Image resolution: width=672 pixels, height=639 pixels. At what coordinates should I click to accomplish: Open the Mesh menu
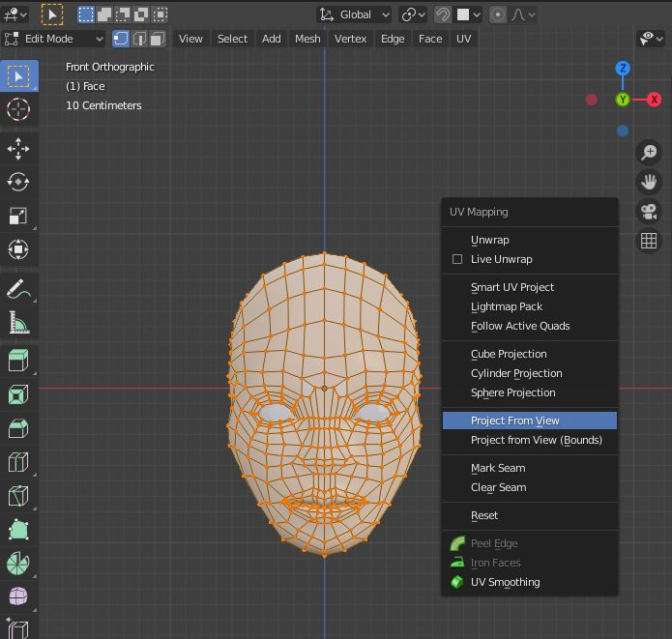307,39
